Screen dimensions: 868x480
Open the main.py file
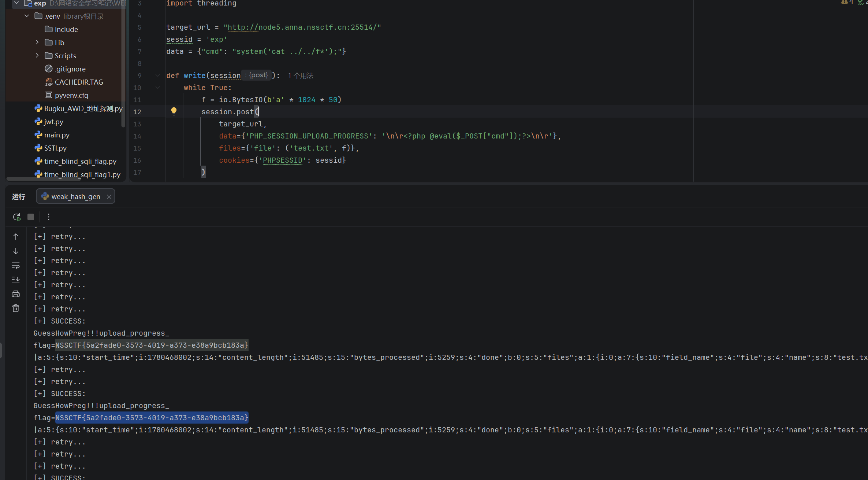[x=57, y=135]
